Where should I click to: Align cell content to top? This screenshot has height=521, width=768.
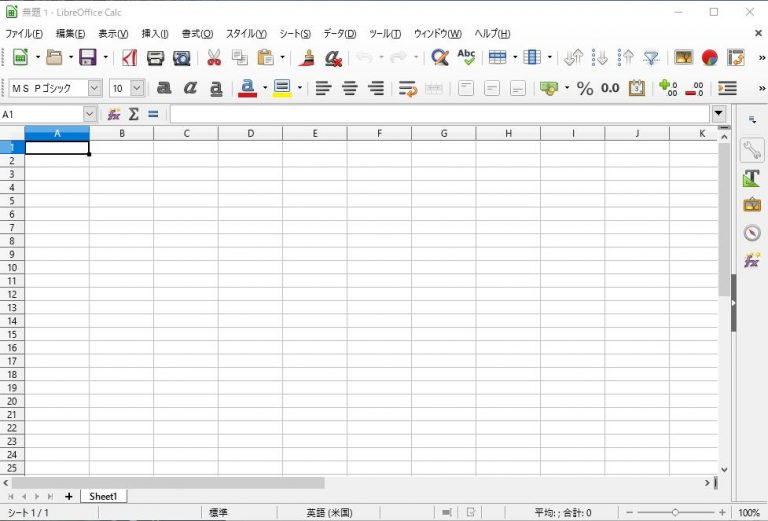click(x=466, y=89)
